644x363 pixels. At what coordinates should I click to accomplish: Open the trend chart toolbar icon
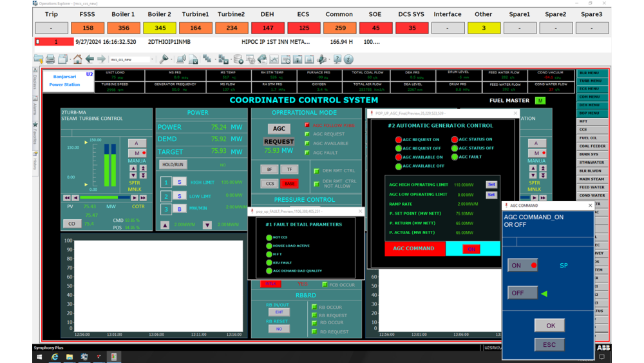click(274, 59)
